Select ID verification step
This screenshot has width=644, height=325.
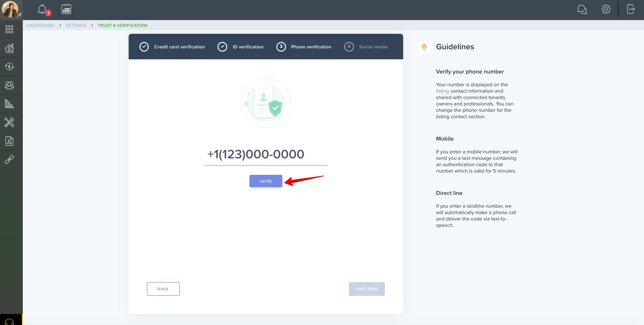(x=240, y=47)
